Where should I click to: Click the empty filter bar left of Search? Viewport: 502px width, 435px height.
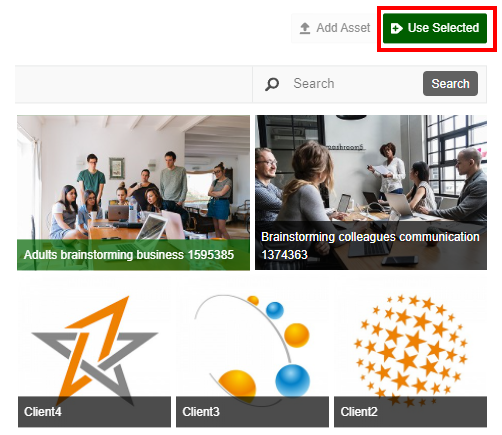[x=134, y=84]
